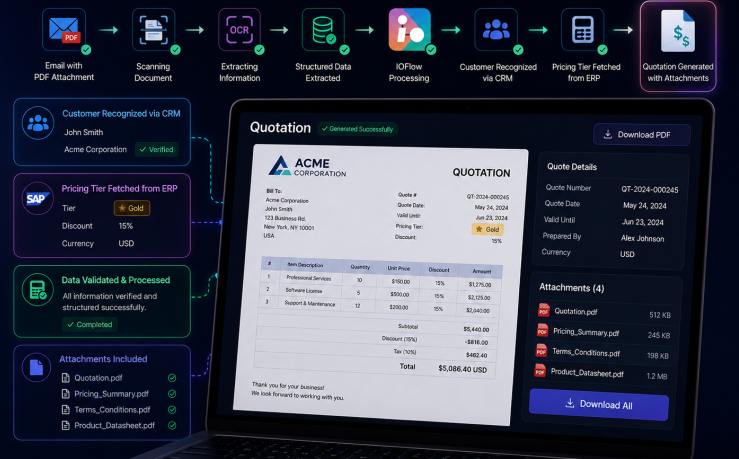Image resolution: width=739 pixels, height=459 pixels.
Task: Click the document icon beside Quotation.pdf in Attachments Included
Action: coord(66,377)
